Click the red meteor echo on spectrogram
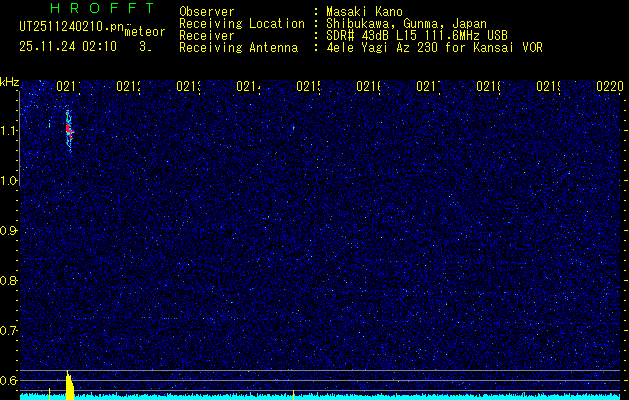 [x=68, y=129]
